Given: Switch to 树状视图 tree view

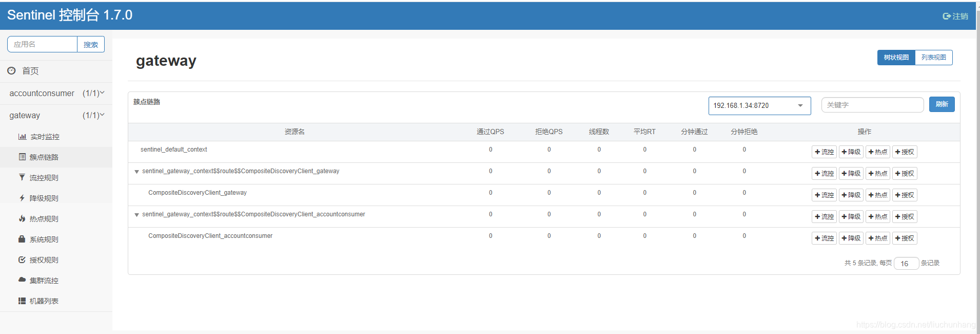Looking at the screenshot, I should (896, 58).
